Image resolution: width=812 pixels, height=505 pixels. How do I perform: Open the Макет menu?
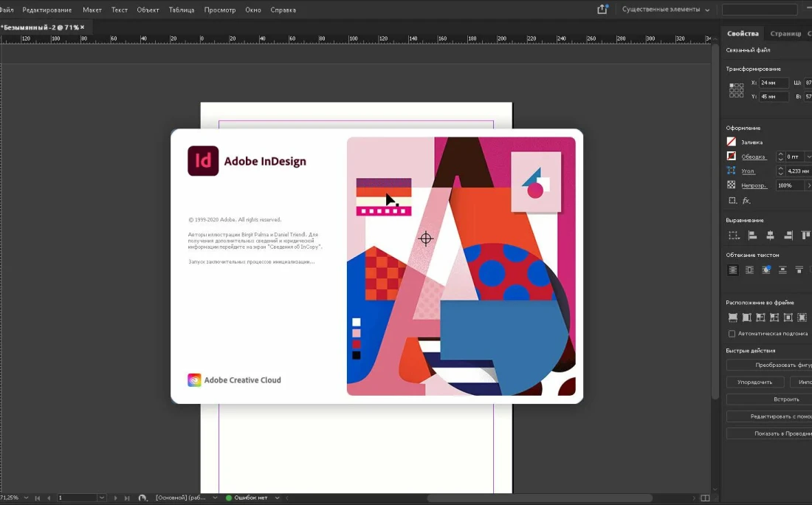coord(92,10)
